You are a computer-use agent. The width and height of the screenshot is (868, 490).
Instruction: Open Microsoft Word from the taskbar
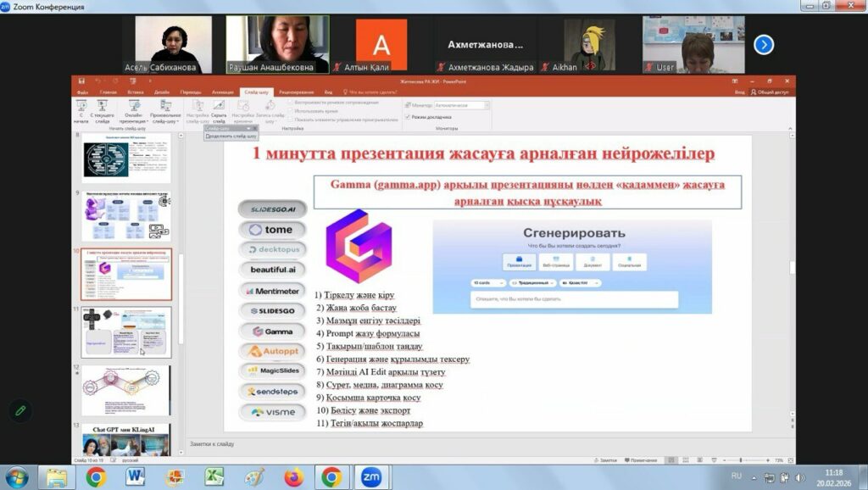pos(136,477)
